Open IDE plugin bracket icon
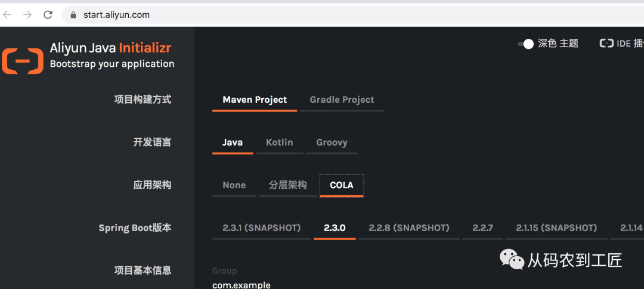The height and width of the screenshot is (289, 644). [x=606, y=43]
